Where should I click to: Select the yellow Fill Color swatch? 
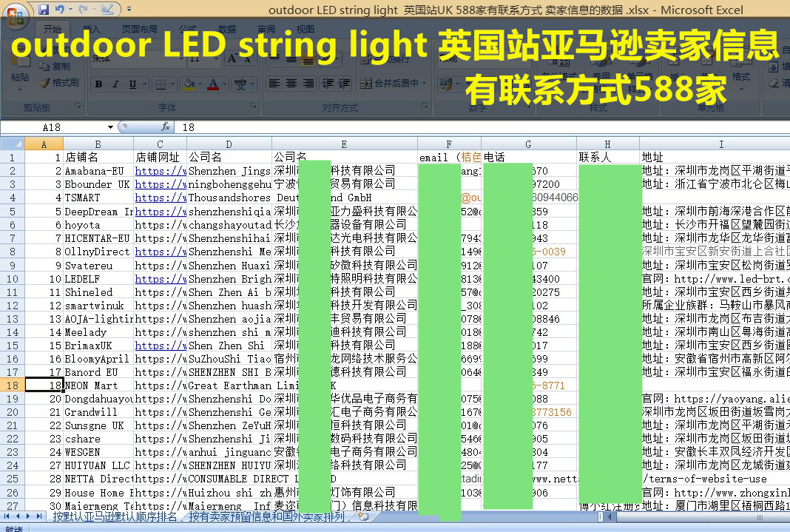pyautogui.click(x=189, y=89)
